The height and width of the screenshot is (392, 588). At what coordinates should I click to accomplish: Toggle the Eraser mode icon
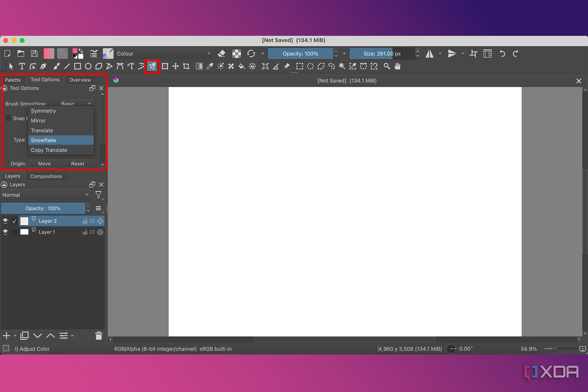(x=221, y=53)
